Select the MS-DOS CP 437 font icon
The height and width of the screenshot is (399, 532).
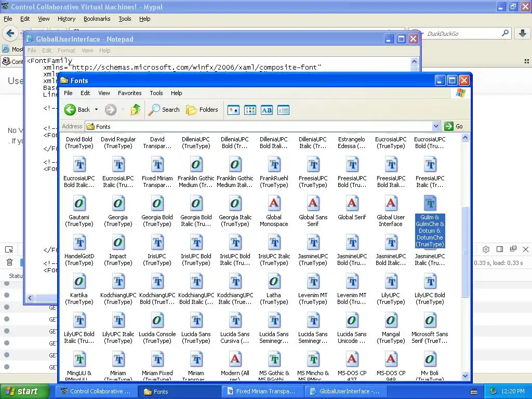tap(352, 359)
